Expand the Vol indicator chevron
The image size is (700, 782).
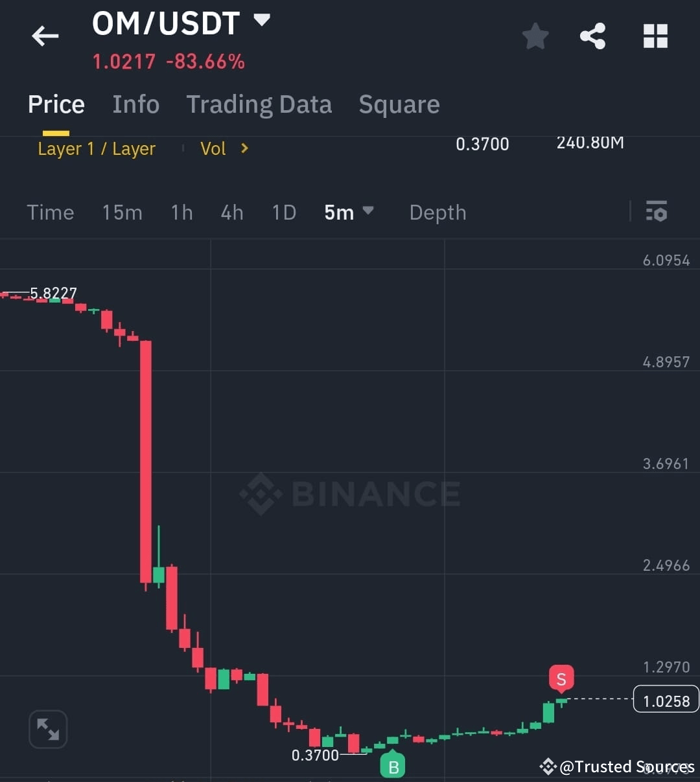click(x=245, y=148)
